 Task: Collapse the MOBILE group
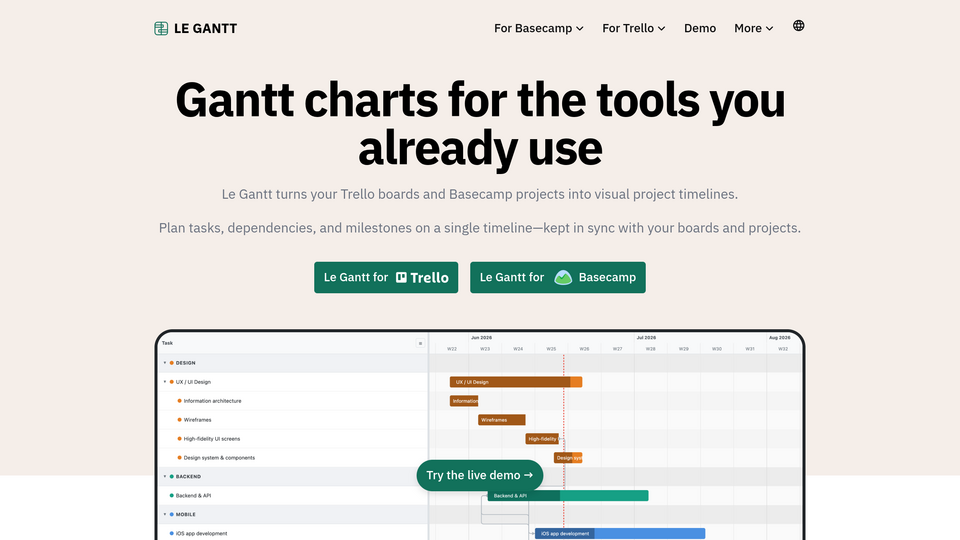165,514
